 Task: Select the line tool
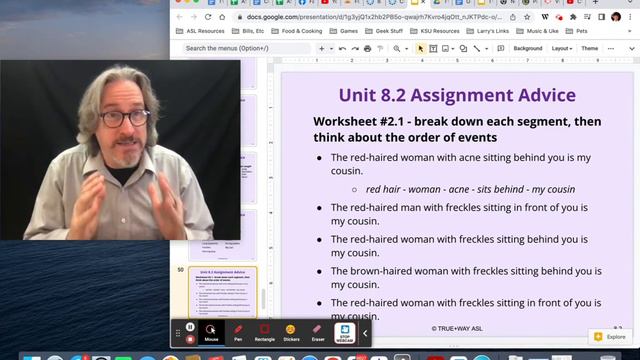coord(477,49)
